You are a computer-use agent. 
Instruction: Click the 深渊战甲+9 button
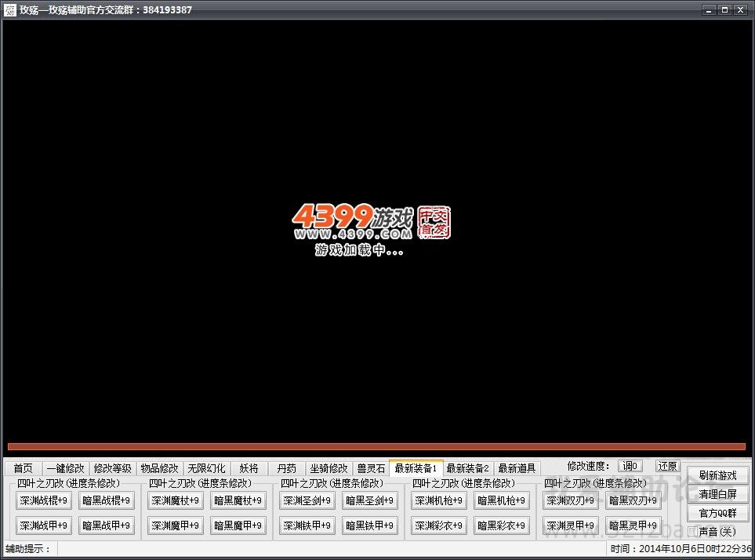click(x=44, y=525)
